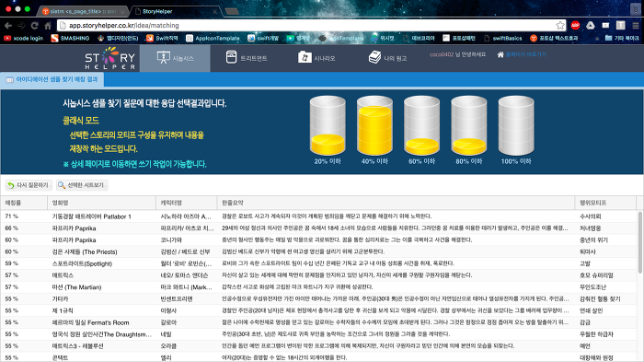Screen dimensions: 644x362
Task: Click the 시놉시스 presenter icon
Action: pyautogui.click(x=164, y=58)
